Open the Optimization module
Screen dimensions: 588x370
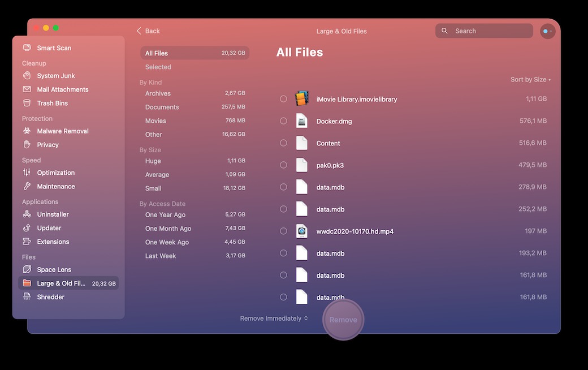(x=57, y=172)
